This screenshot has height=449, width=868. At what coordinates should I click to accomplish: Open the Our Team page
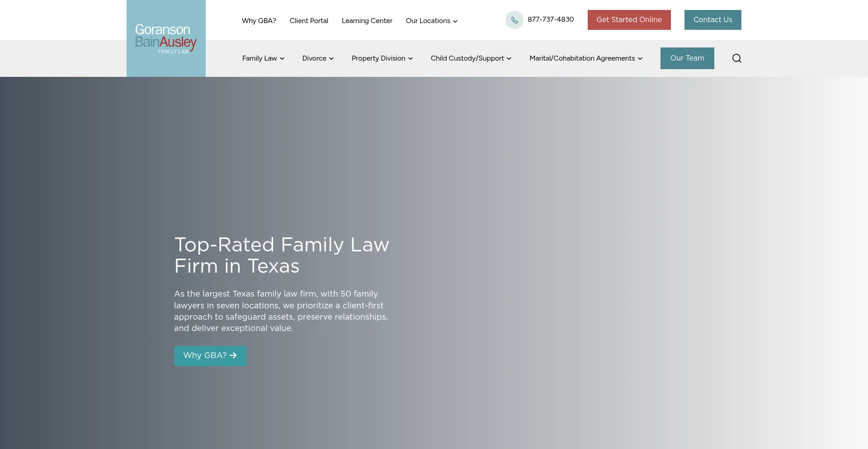click(687, 58)
